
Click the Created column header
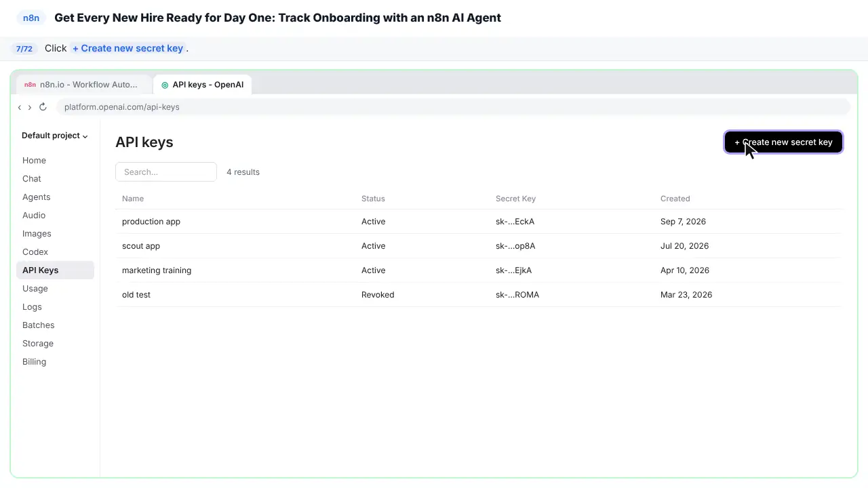[x=675, y=199]
